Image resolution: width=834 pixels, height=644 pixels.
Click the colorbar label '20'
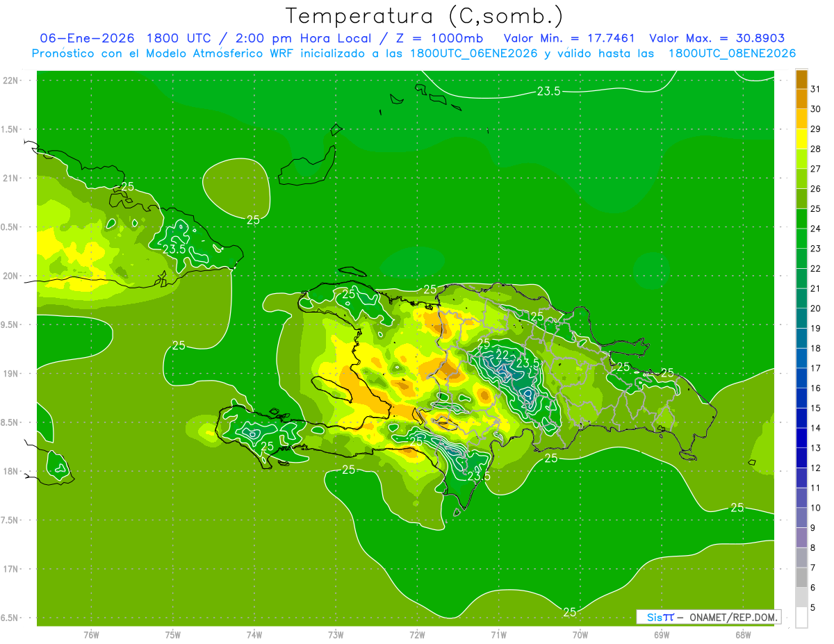coord(816,308)
